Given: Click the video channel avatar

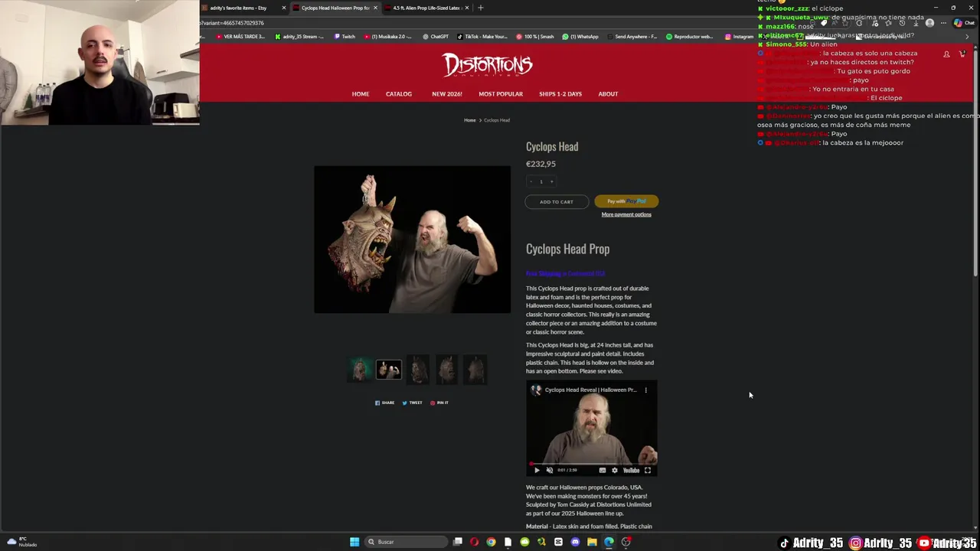Looking at the screenshot, I should pos(536,390).
